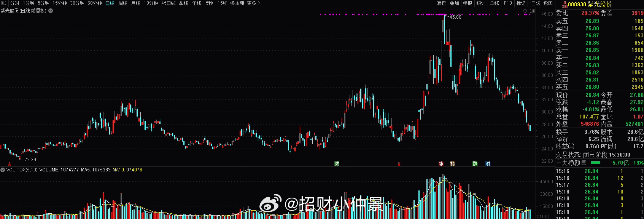Select the 60分钟 period
Viewport: 644px width, 219px height.
pyautogui.click(x=95, y=3)
